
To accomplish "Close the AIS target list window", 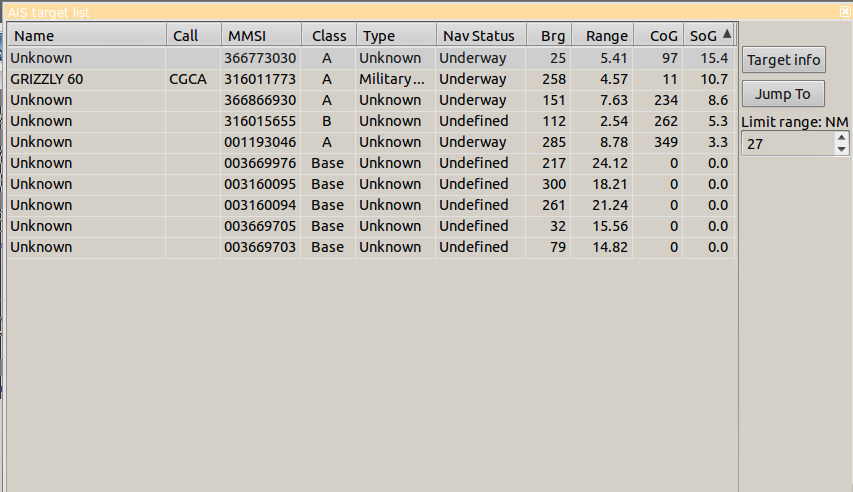I will pyautogui.click(x=845, y=11).
